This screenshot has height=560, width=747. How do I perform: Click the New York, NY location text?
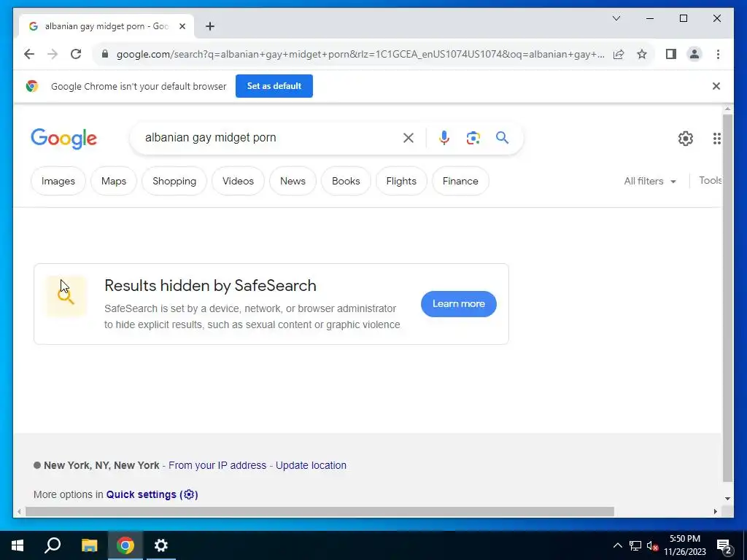(101, 465)
